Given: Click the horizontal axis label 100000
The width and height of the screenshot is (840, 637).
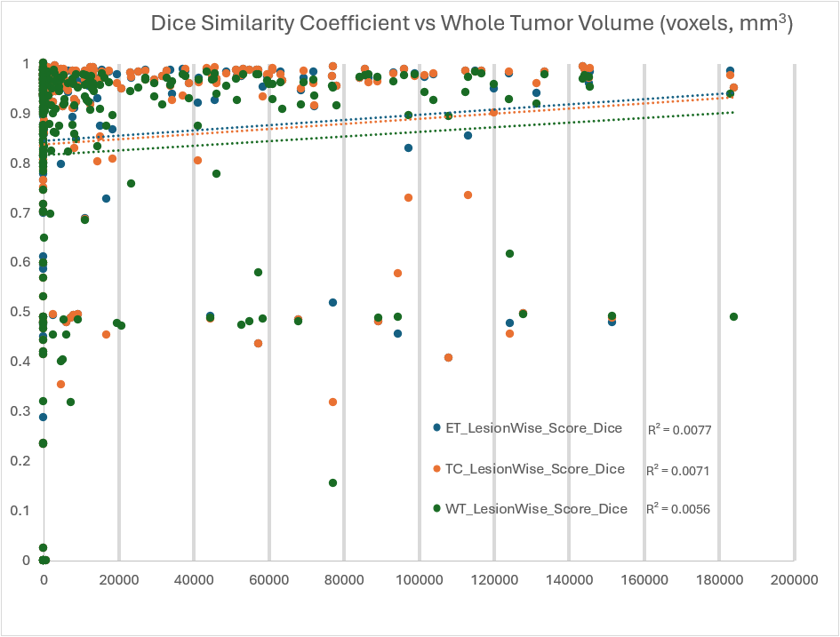Looking at the screenshot, I should tap(419, 580).
